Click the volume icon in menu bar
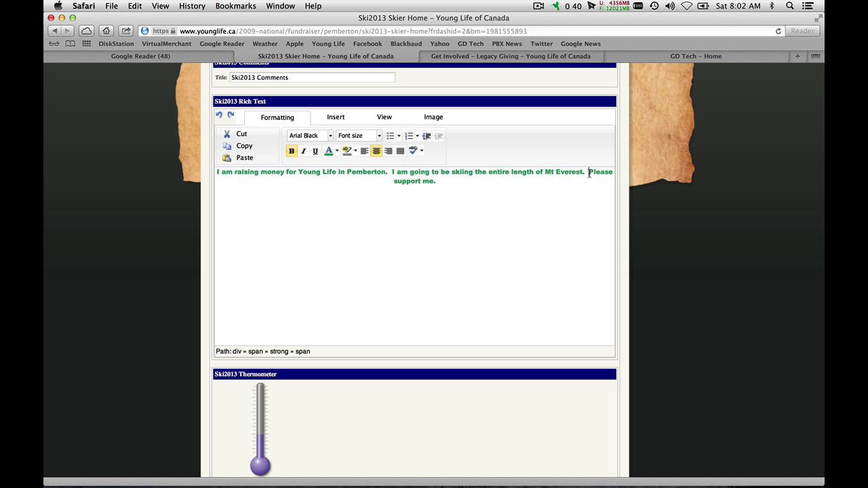This screenshot has height=488, width=868. coord(670,6)
